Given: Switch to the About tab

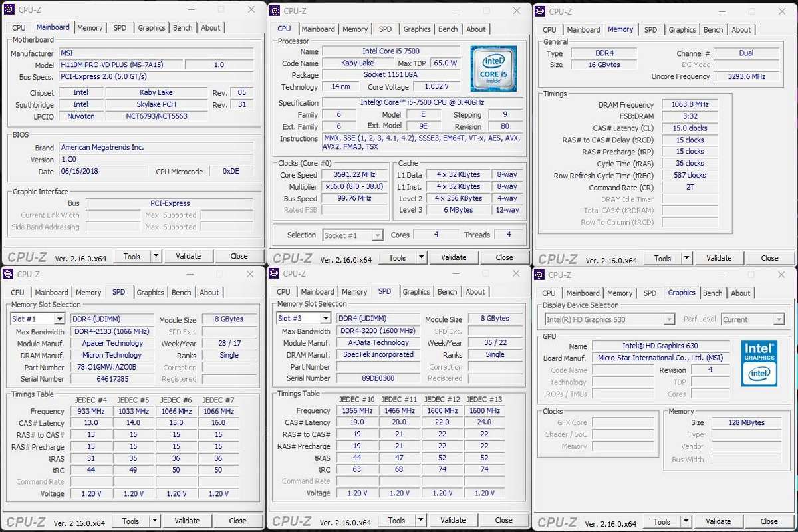Looking at the screenshot, I should pos(211,27).
